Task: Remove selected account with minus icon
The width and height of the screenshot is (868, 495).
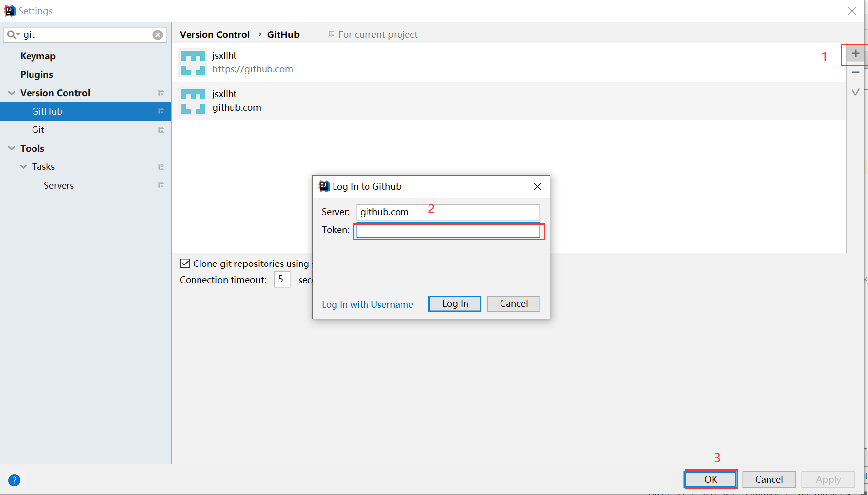Action: 856,72
